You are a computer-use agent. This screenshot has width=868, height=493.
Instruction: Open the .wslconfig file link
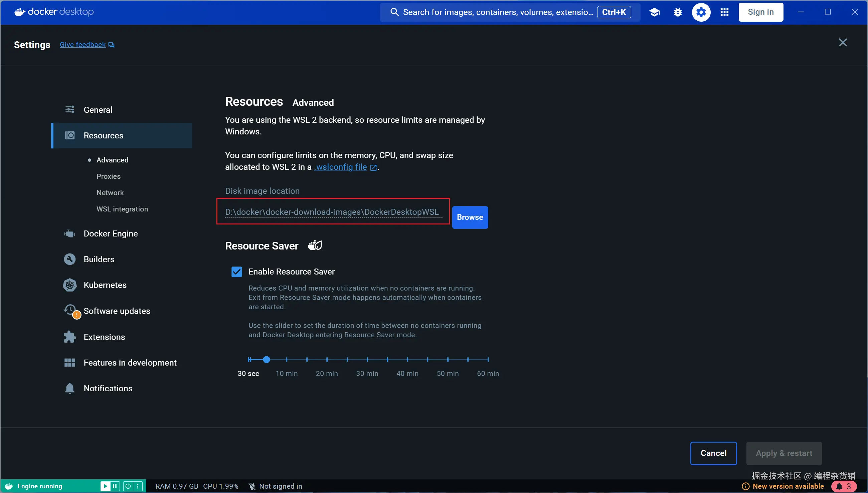[341, 167]
